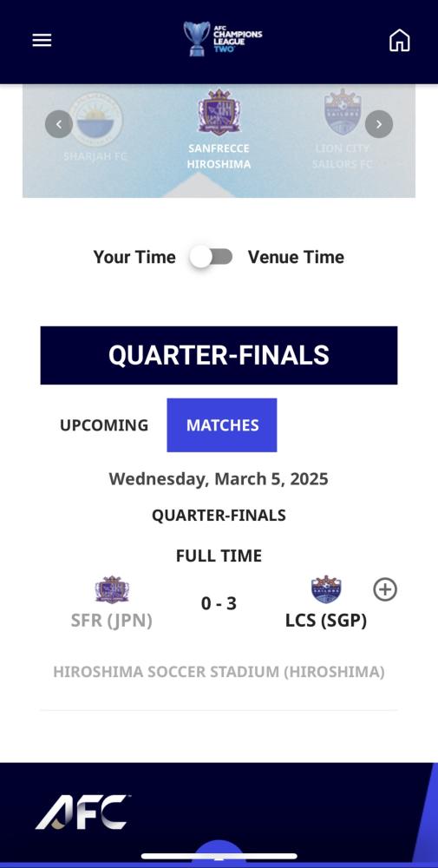Viewport: 438px width, 868px height.
Task: Click the AFC Champions League Two logo
Action: coord(223,38)
